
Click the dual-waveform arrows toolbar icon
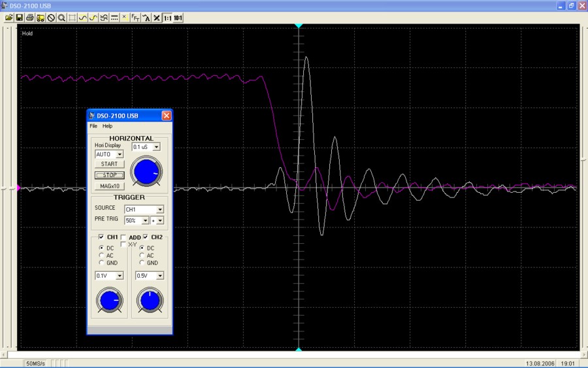click(104, 18)
